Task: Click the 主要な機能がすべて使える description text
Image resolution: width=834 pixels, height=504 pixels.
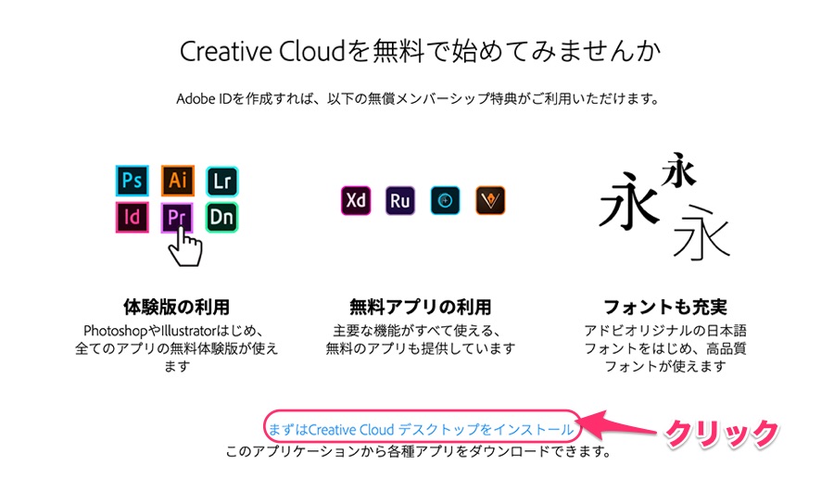Action: 420,340
